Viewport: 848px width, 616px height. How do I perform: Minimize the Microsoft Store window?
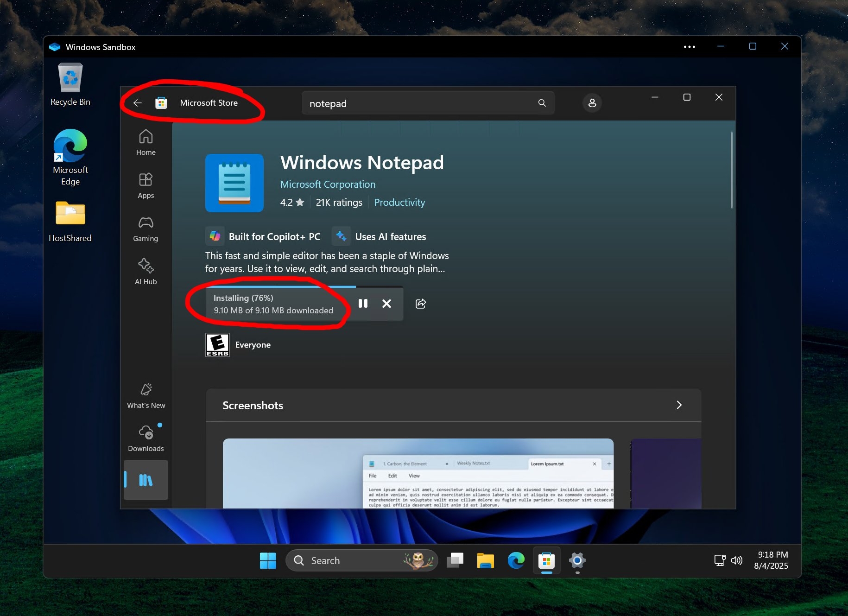tap(655, 97)
